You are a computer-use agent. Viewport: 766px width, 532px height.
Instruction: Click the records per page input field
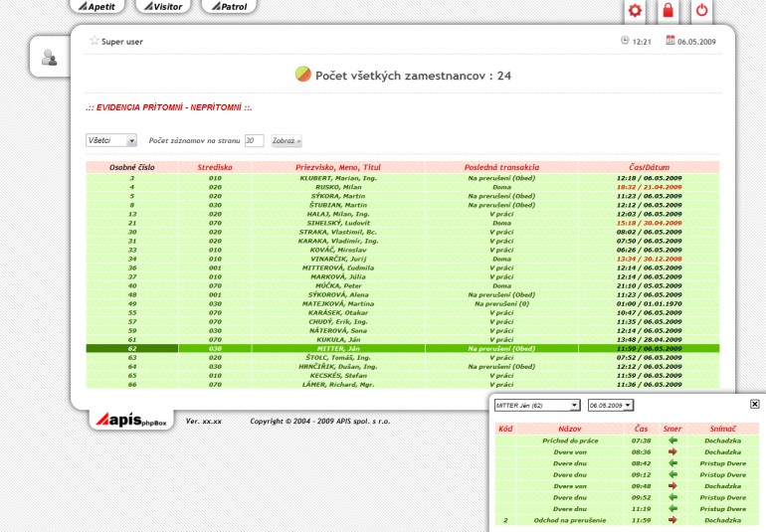pos(254,141)
